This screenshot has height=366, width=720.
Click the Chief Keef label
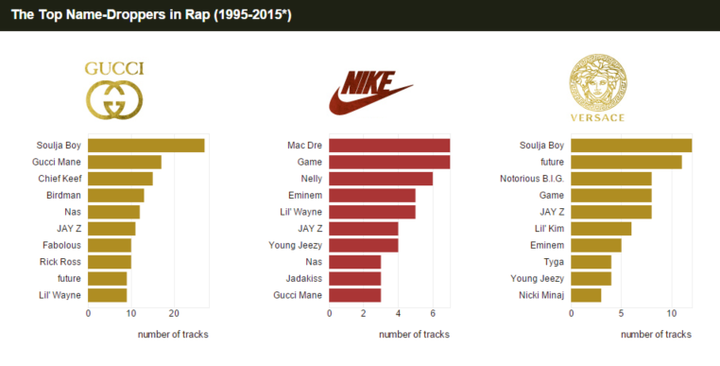[x=60, y=179]
